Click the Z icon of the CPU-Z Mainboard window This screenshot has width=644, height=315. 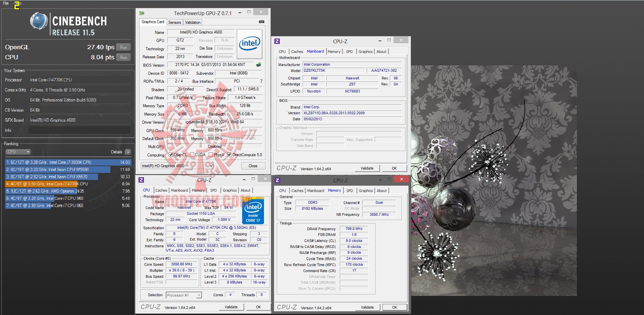pos(277,41)
